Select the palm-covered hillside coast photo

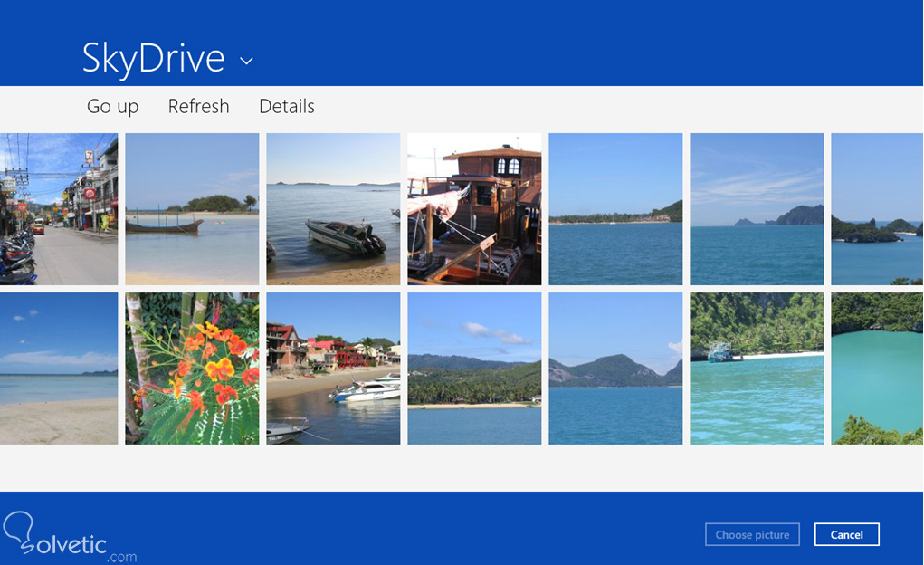tap(474, 369)
